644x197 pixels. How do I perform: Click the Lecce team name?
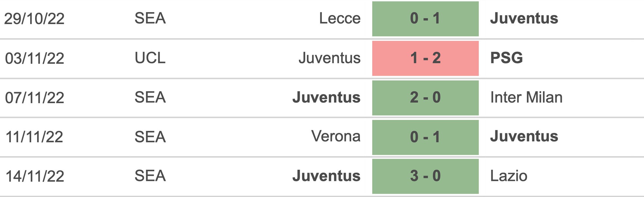click(x=340, y=18)
